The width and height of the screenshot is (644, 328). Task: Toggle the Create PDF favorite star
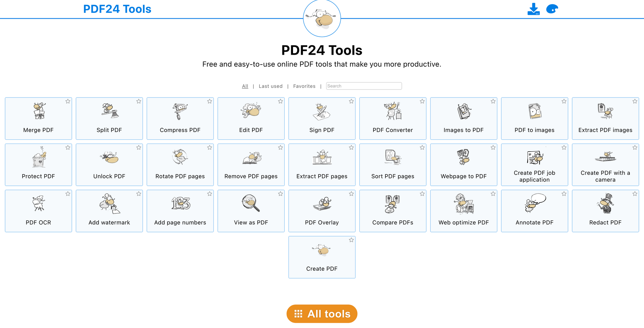click(x=351, y=240)
